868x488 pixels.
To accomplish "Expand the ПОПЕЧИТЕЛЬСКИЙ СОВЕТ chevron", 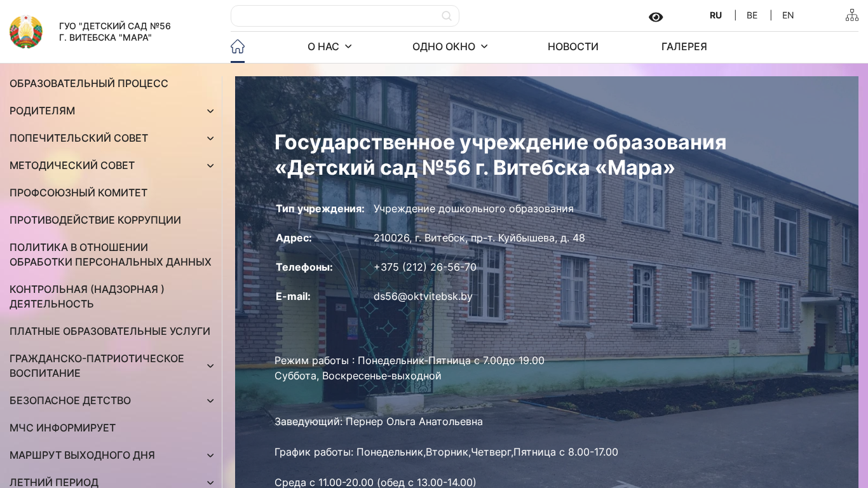I will coord(210,139).
